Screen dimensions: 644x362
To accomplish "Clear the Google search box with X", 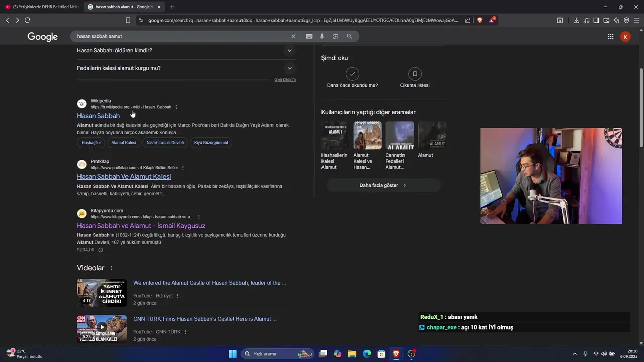I will 293,36.
